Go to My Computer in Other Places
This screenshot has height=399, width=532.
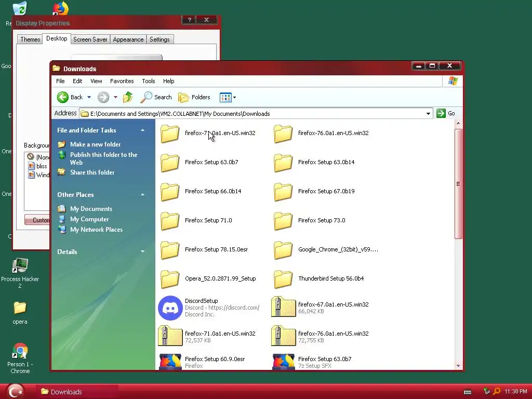coord(89,219)
